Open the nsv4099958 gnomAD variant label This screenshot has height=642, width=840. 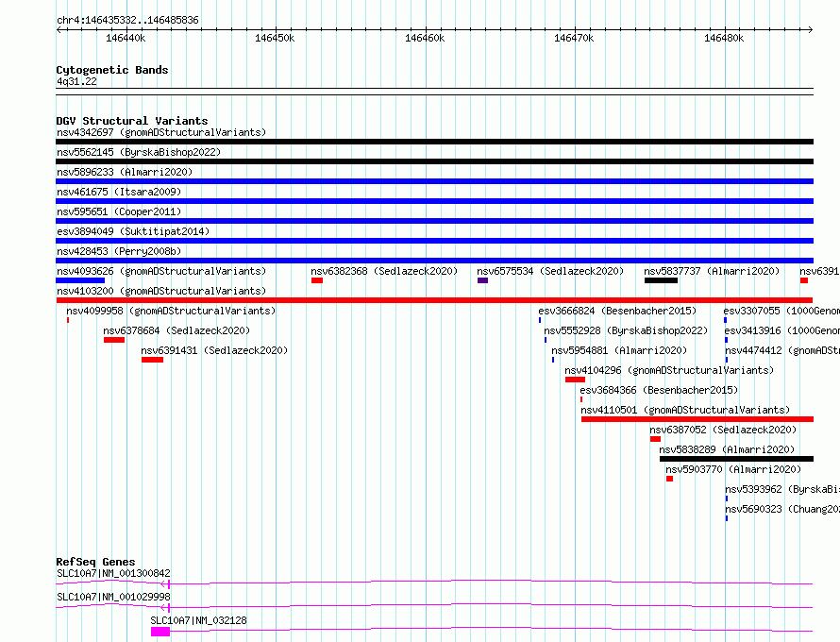coord(171,311)
